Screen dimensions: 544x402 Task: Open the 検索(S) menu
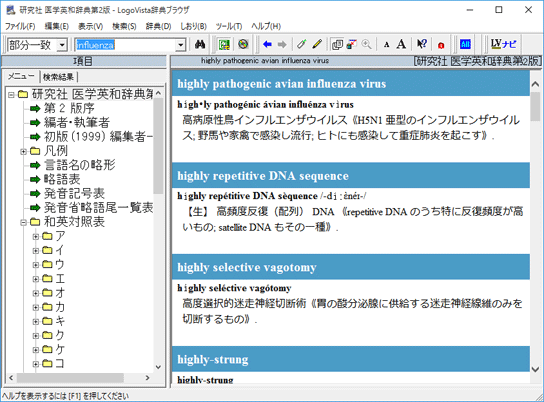coord(124,26)
